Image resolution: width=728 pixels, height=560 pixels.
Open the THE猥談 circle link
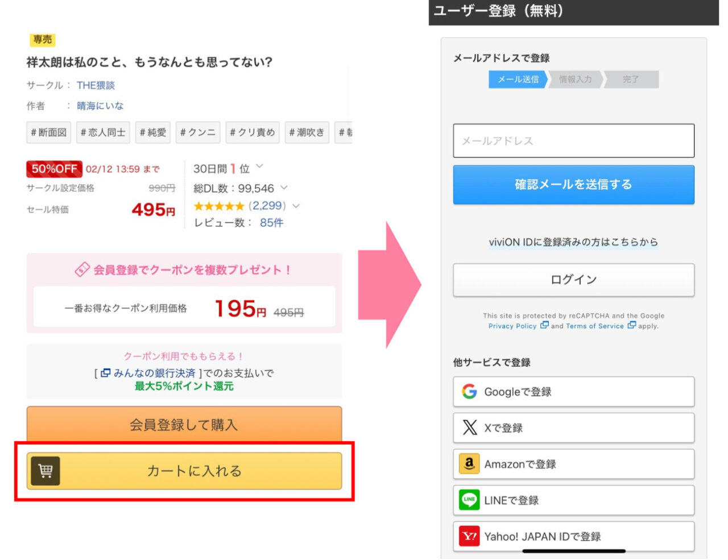point(96,85)
